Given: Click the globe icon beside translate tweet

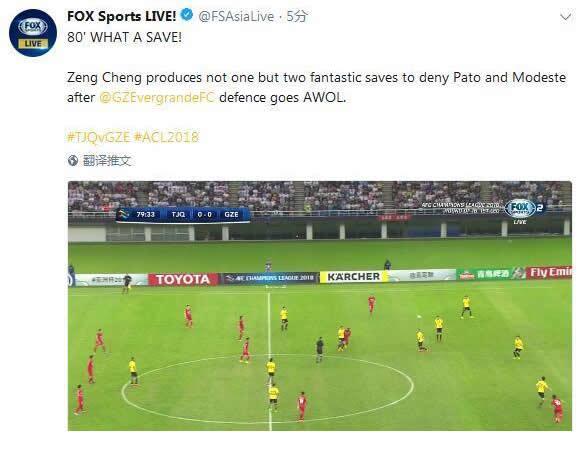Looking at the screenshot, I should pos(73,160).
